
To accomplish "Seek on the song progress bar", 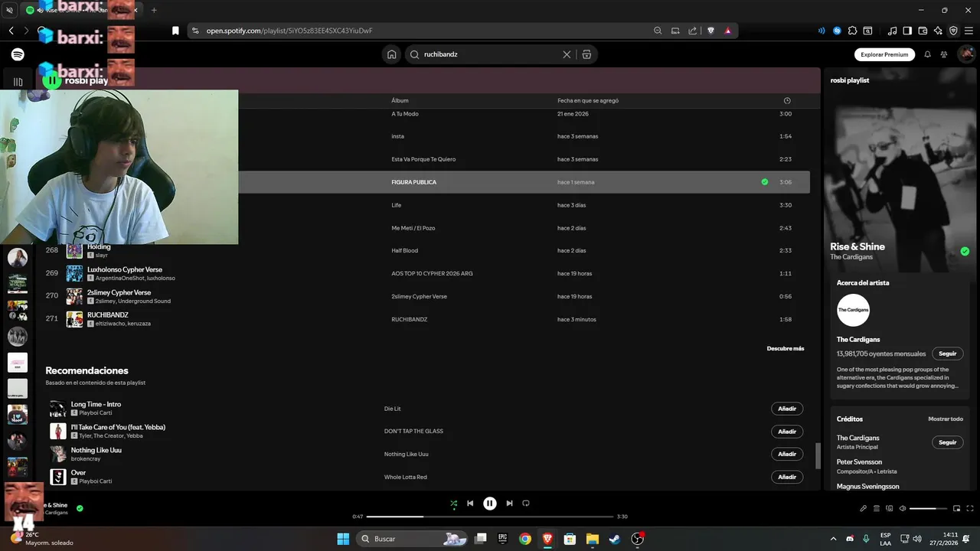I will (x=490, y=517).
